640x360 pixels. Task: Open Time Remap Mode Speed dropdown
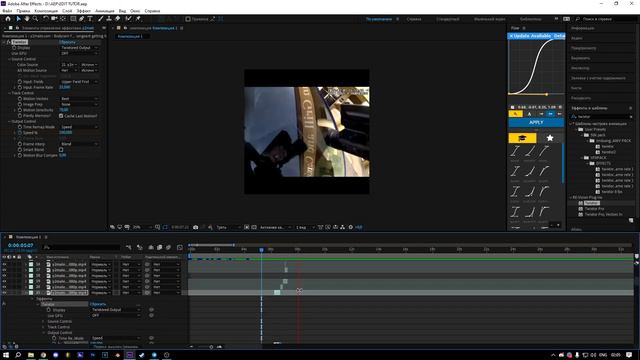79,127
